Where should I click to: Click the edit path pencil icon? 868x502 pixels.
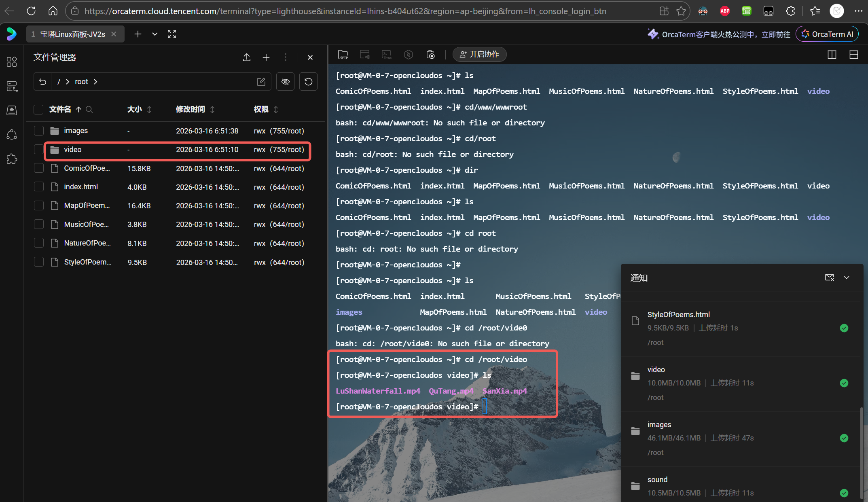[261, 82]
